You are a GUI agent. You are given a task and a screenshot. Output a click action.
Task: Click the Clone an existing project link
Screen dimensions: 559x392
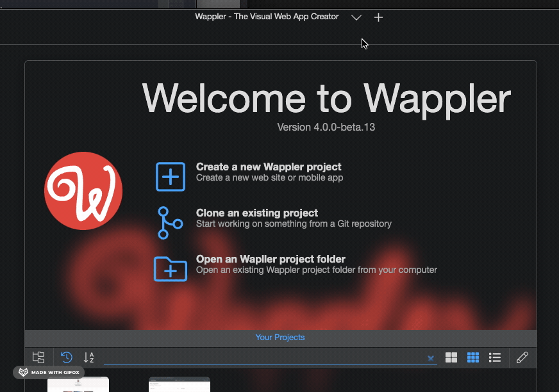click(x=257, y=213)
